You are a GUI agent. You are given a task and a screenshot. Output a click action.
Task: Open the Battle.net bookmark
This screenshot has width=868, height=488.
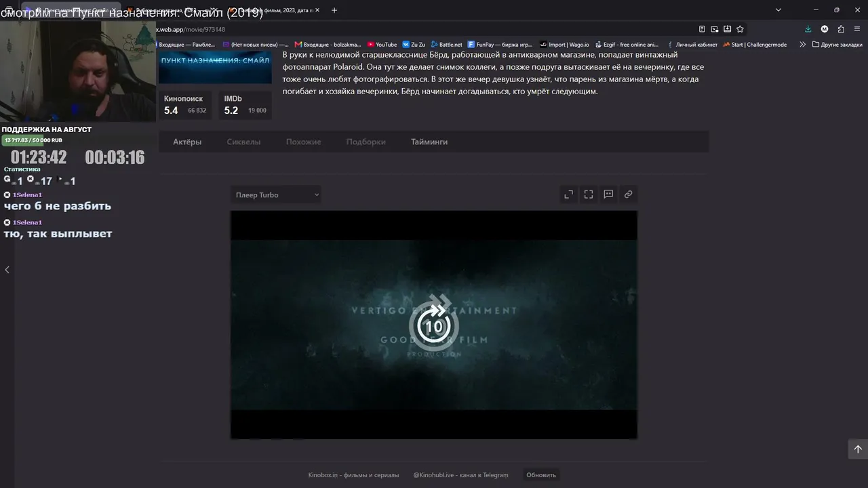click(446, 45)
